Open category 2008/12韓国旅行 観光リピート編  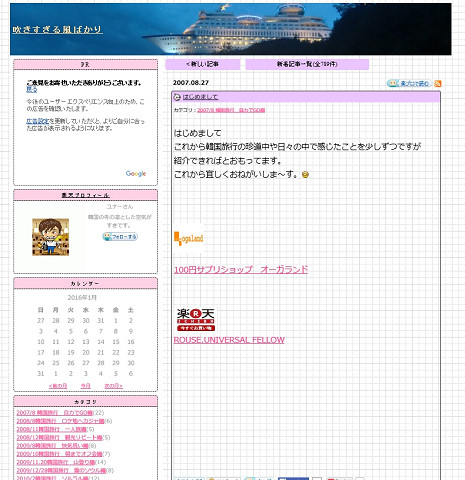(x=59, y=437)
